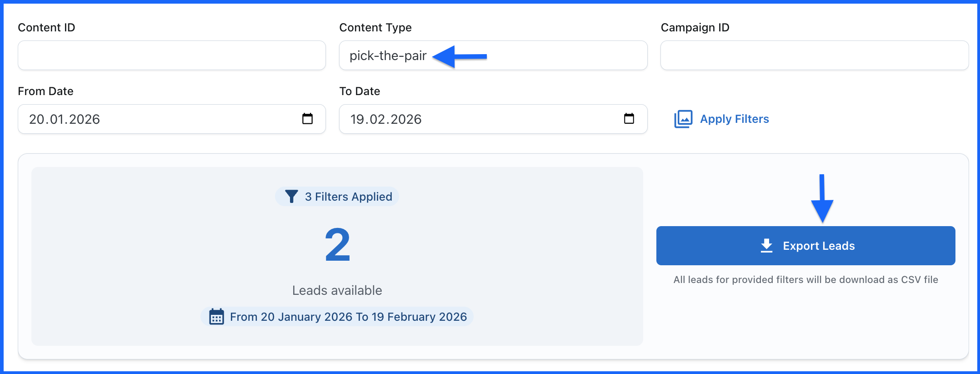Click the Content Type label
This screenshot has width=980, height=374.
pyautogui.click(x=375, y=28)
